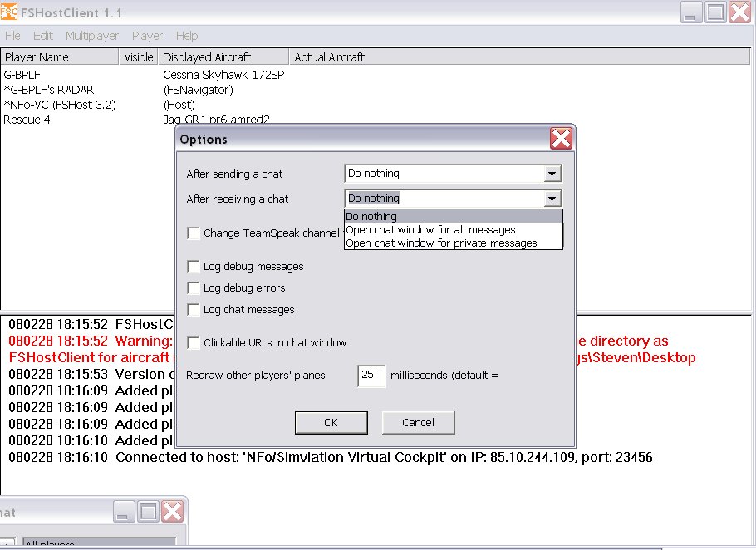Toggle Clickable URLs in chat window
This screenshot has width=756, height=550.
pos(194,343)
